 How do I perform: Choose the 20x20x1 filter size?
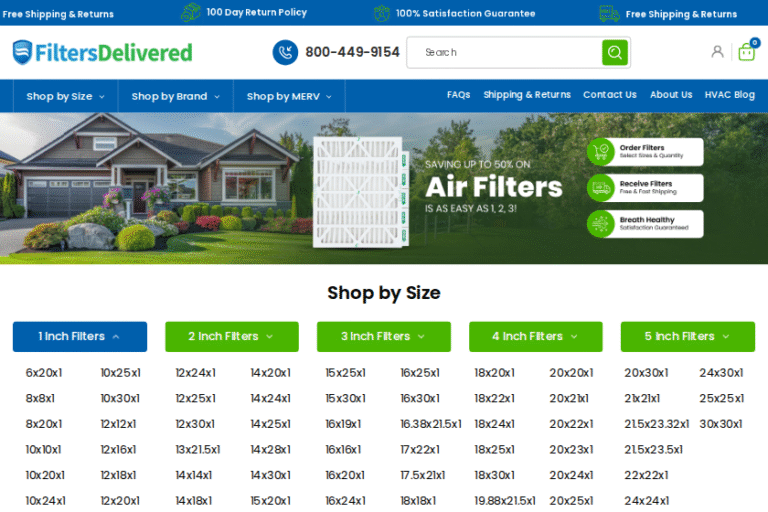(570, 373)
